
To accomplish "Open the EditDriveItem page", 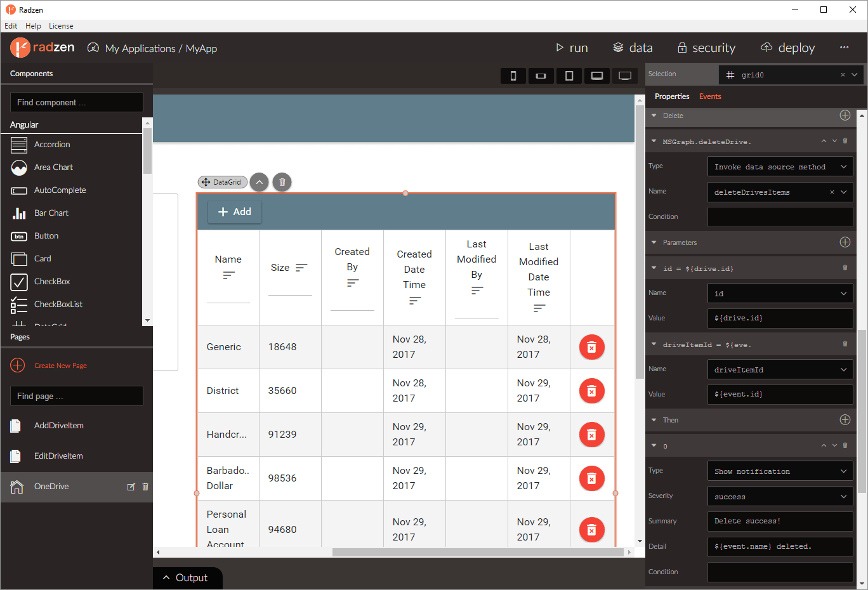I will [x=58, y=456].
